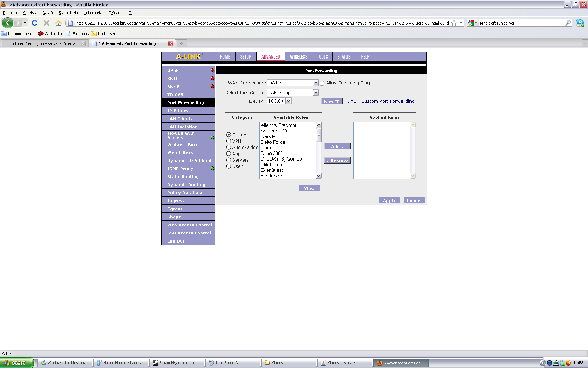Open the WIRELESS router tab
Image resolution: width=588 pixels, height=368 pixels.
pos(299,57)
